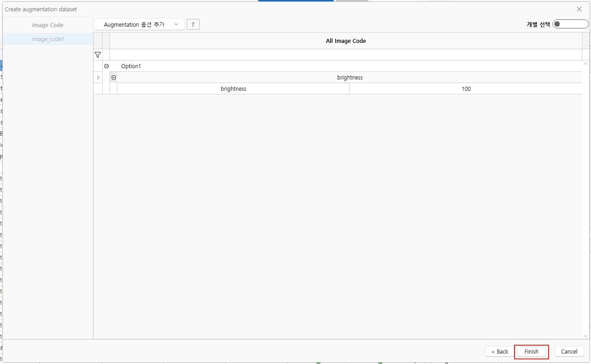The height and width of the screenshot is (364, 591).
Task: Click the All Image Code column header
Action: (345, 41)
